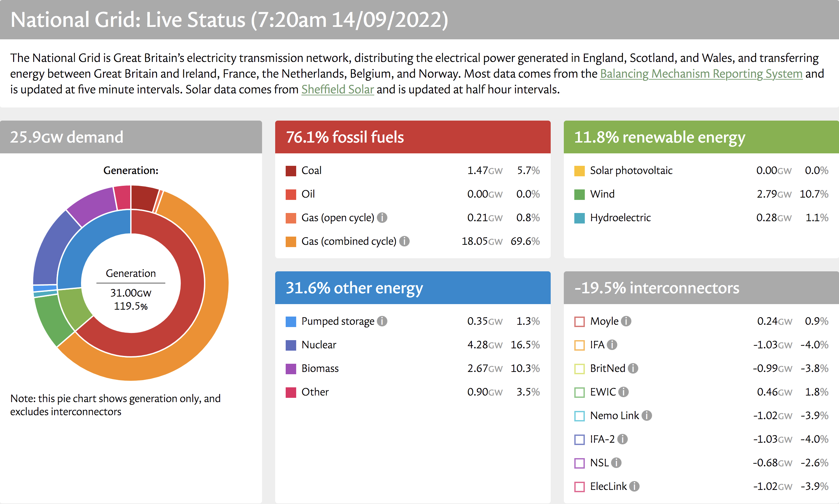This screenshot has width=839, height=504.
Task: Show info for Nemo Link
Action: click(646, 416)
